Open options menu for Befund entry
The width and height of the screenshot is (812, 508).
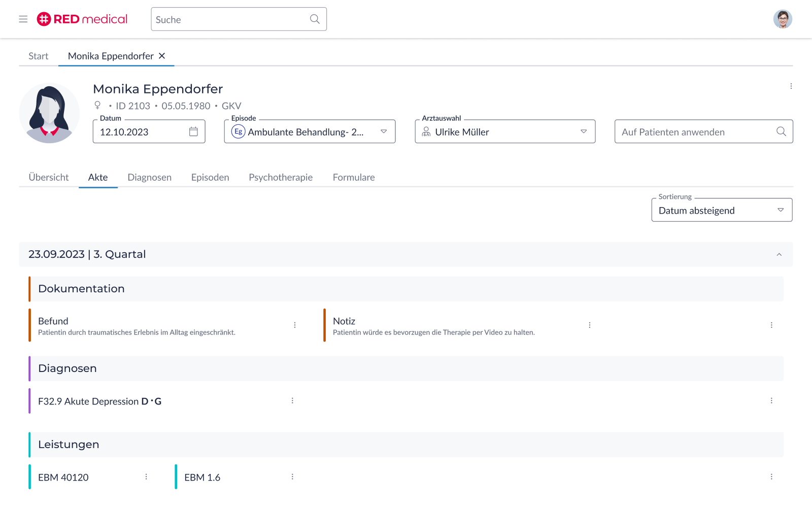click(x=295, y=325)
